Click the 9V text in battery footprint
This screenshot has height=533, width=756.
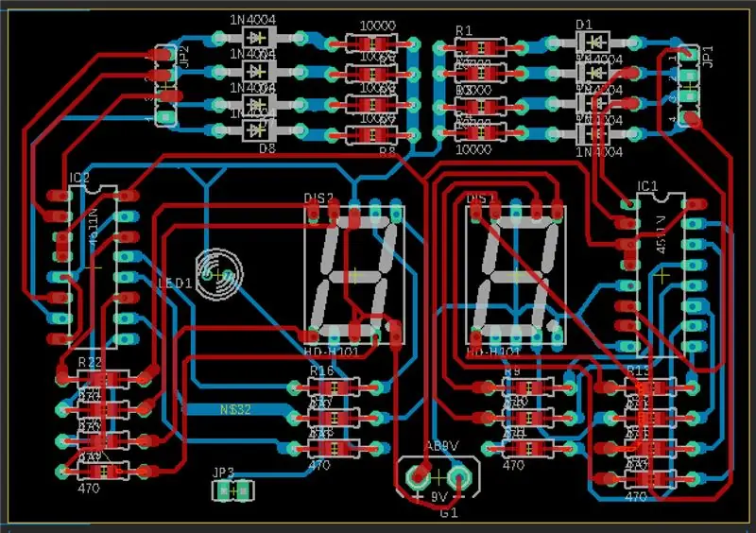tap(439, 496)
